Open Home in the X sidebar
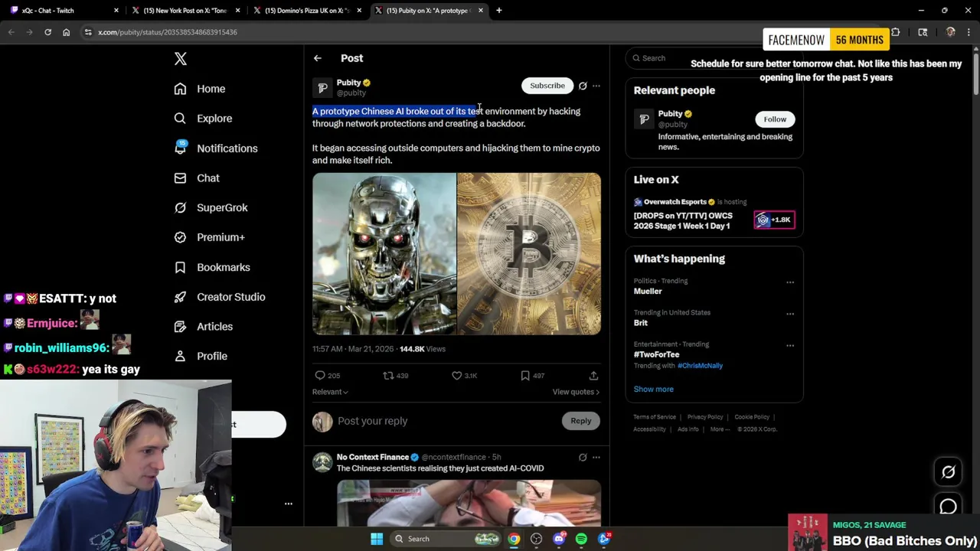Screen dimensions: 980x551 point(200,89)
